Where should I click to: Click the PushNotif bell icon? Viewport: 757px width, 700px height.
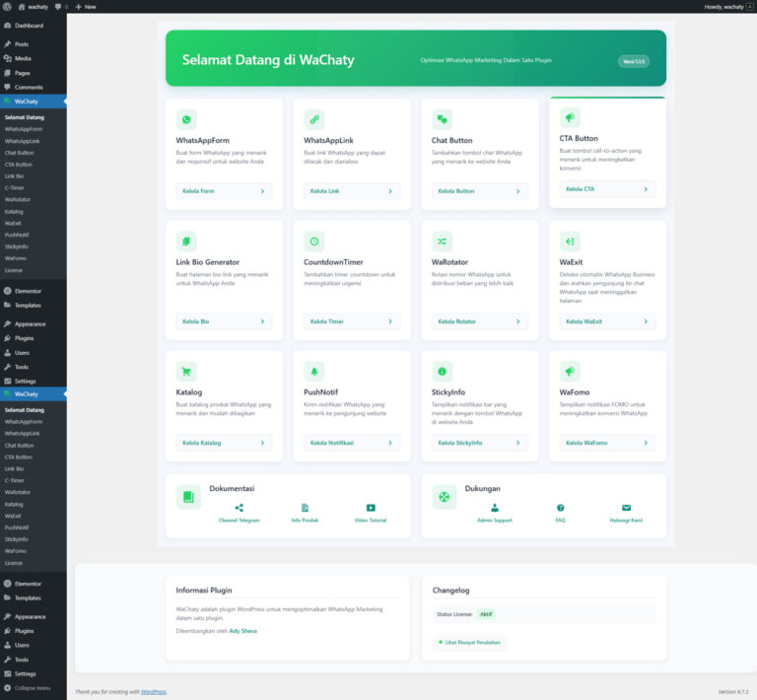(x=314, y=372)
